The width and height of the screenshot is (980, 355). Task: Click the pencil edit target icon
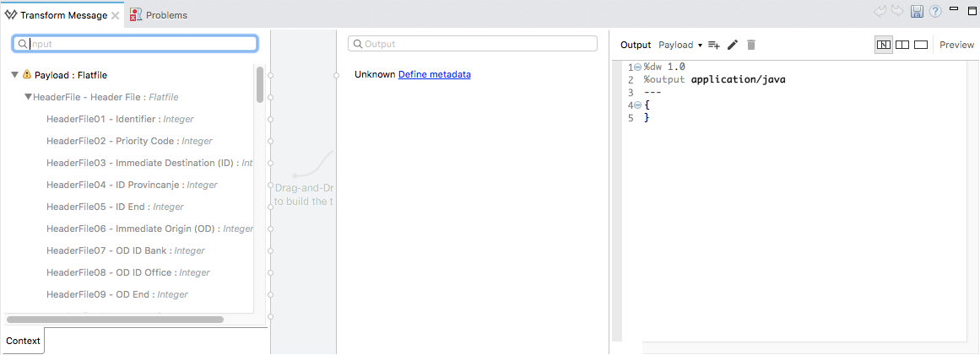(x=733, y=45)
